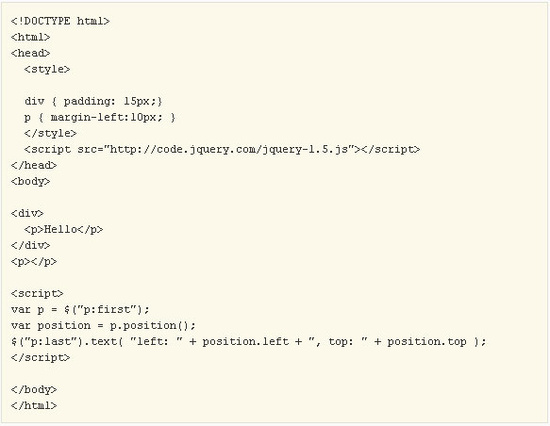Click the opening div tag
Screen dimensions: 550x426
coord(27,213)
